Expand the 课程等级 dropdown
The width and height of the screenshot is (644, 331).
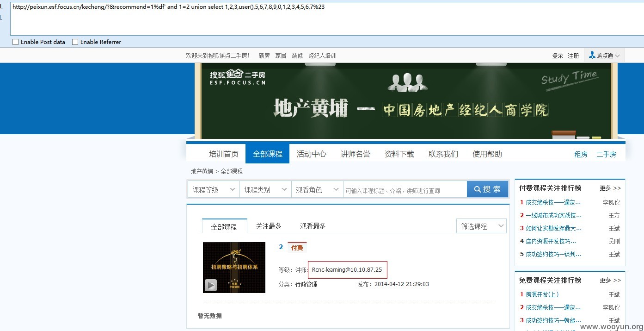tap(214, 189)
